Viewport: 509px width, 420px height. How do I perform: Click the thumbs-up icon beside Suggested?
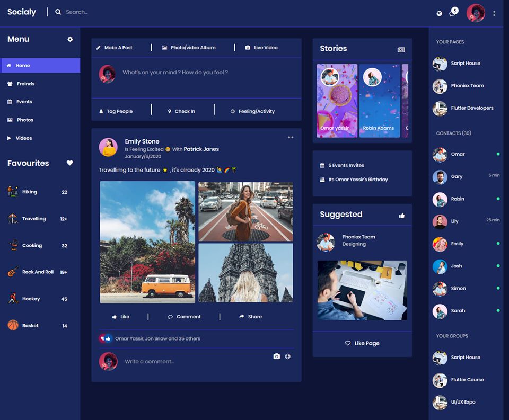[401, 215]
